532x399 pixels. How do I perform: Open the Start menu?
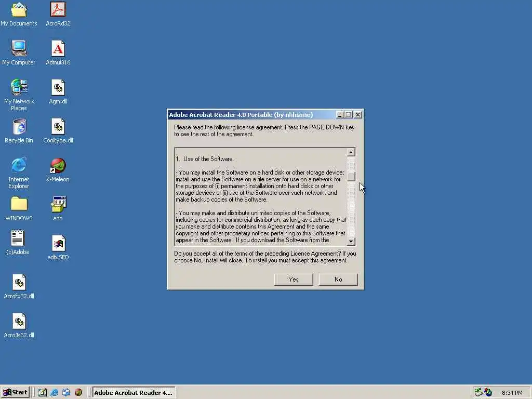click(x=15, y=393)
